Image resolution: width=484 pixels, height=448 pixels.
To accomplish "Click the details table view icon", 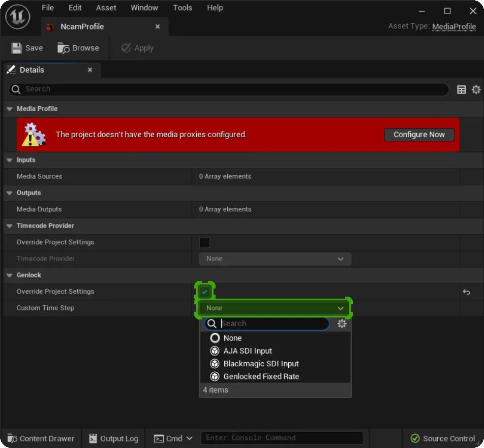I will click(x=461, y=89).
